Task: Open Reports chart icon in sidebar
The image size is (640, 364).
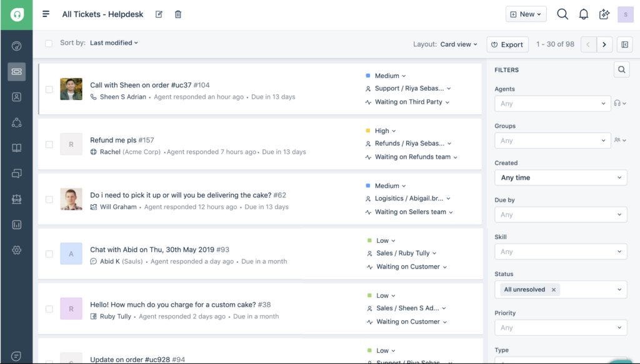Action: [x=17, y=225]
